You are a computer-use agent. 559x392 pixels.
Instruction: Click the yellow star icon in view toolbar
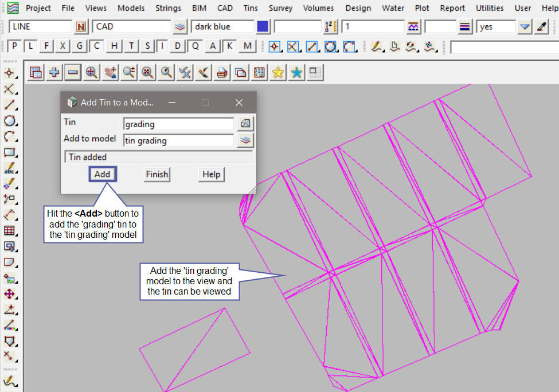click(278, 72)
